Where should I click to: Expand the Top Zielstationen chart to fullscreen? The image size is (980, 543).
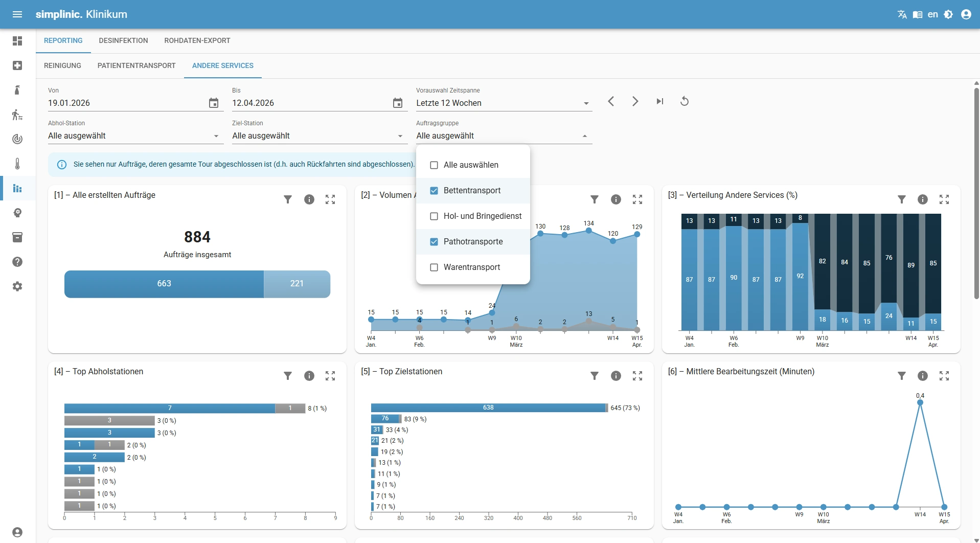tap(637, 376)
